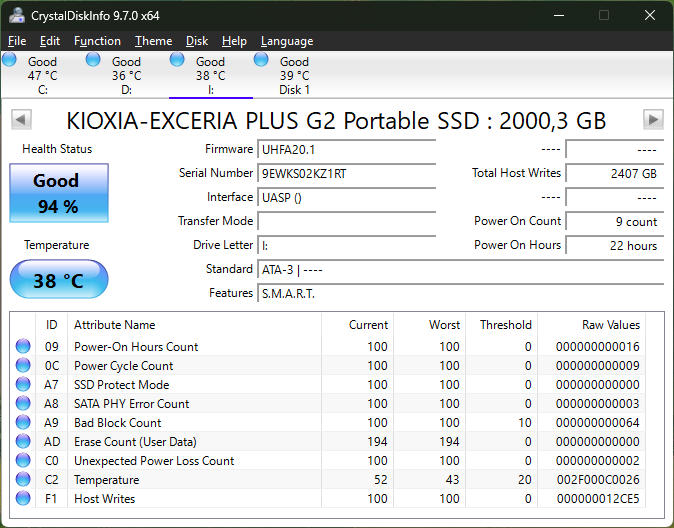Open the Theme menu
The width and height of the screenshot is (674, 528).
[x=153, y=41]
